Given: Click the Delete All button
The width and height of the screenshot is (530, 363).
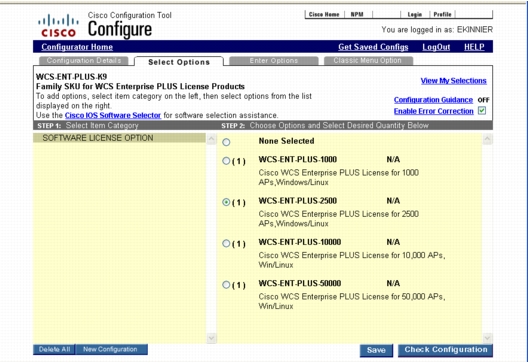Looking at the screenshot, I should pos(54,349).
